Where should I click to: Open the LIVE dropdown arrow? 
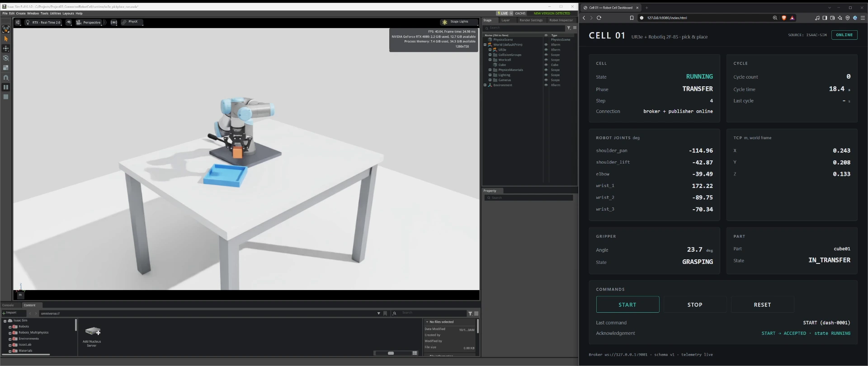511,13
